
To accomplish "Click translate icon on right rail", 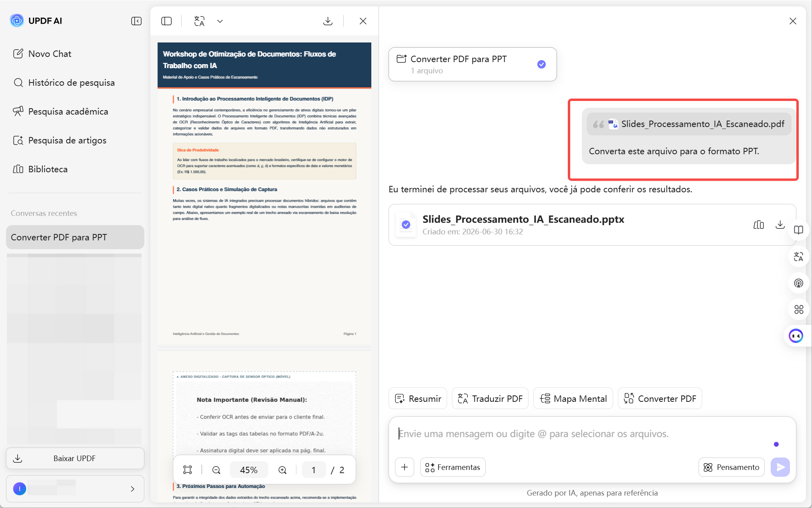I will pos(799,256).
